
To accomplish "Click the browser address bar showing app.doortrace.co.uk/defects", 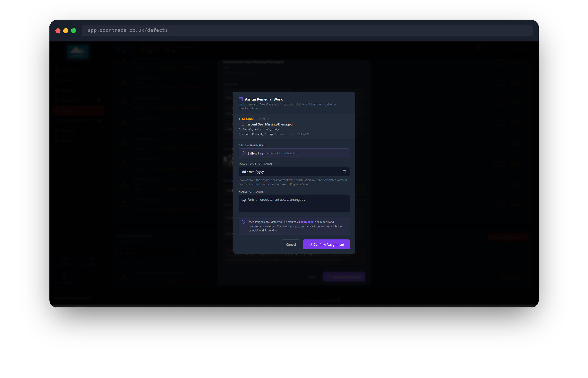I will point(307,30).
